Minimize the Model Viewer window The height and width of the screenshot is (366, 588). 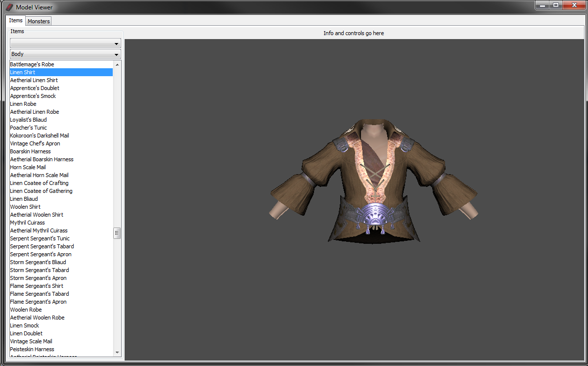pyautogui.click(x=542, y=5)
